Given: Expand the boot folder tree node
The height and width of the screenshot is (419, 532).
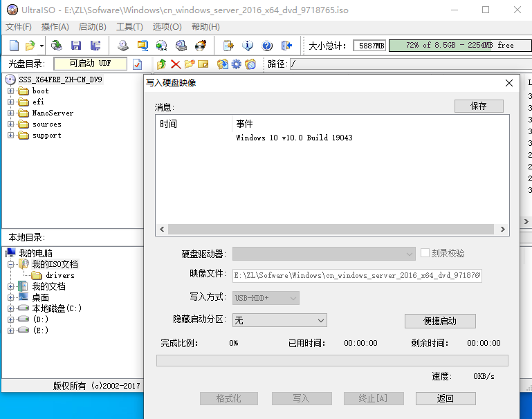Looking at the screenshot, I should pyautogui.click(x=11, y=91).
